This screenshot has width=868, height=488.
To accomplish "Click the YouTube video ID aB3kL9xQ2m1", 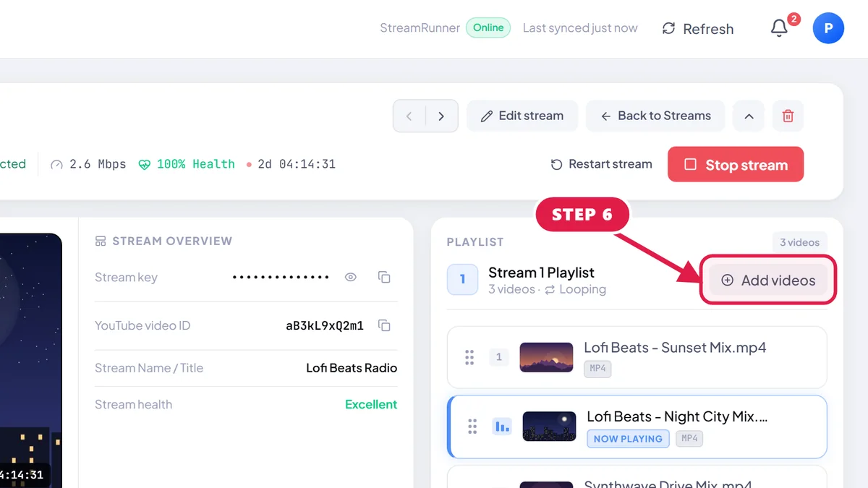I will tap(325, 325).
